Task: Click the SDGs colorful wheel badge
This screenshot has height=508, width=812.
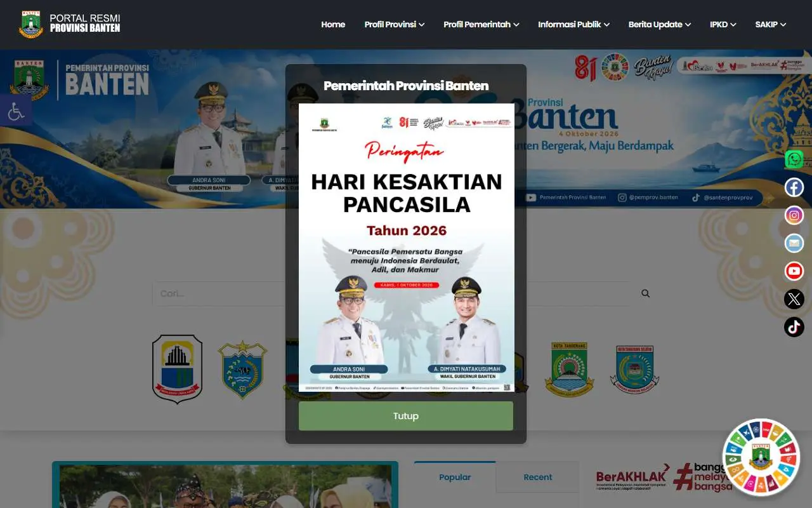Action: point(761,457)
